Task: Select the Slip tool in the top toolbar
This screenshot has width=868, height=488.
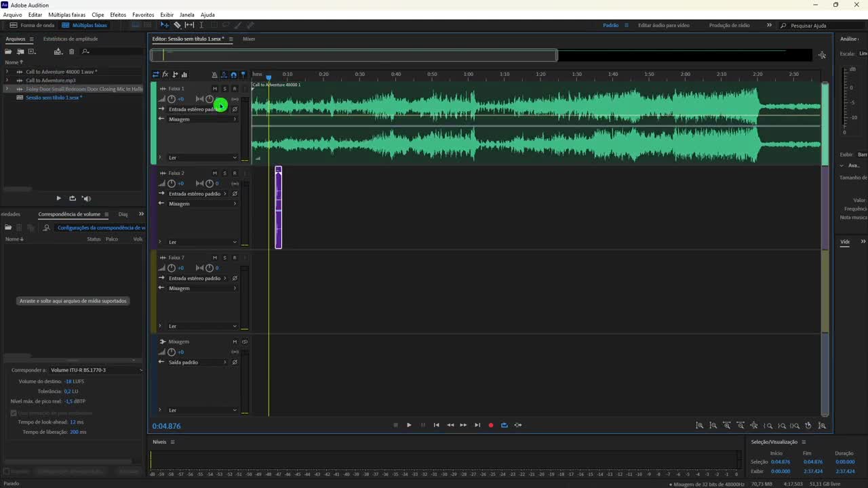Action: (189, 25)
